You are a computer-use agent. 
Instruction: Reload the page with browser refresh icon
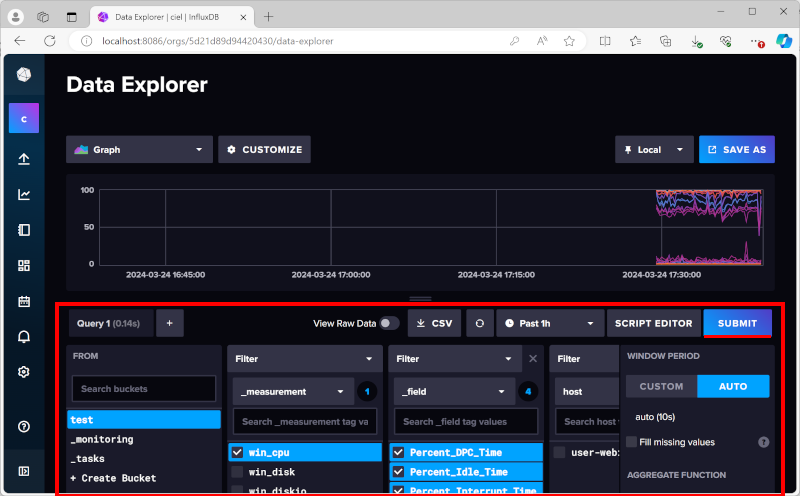coord(49,41)
